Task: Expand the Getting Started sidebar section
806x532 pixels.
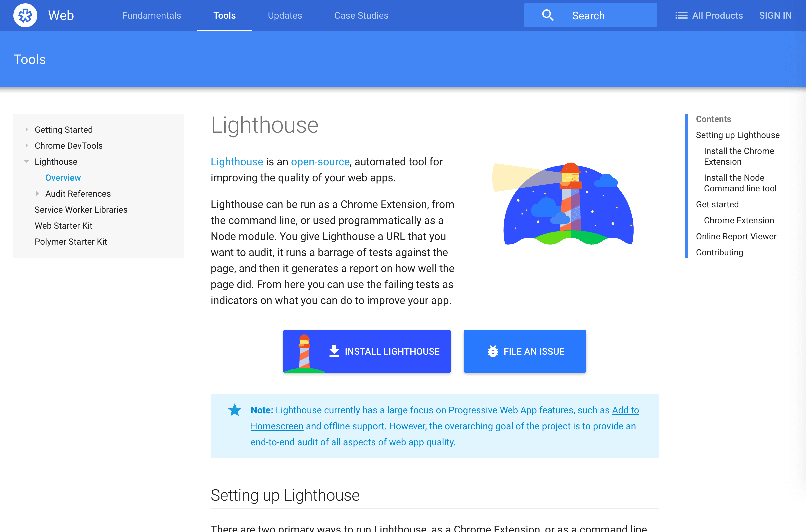Action: point(27,129)
